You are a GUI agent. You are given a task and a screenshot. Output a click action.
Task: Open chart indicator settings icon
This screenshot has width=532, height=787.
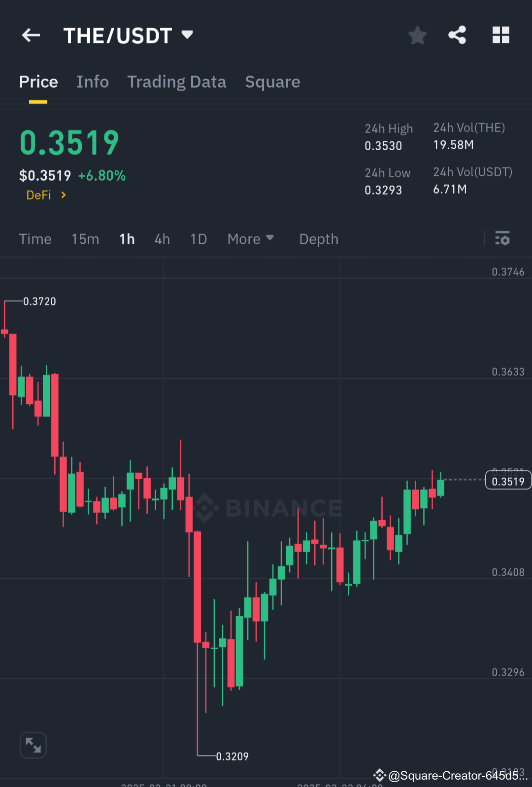502,239
